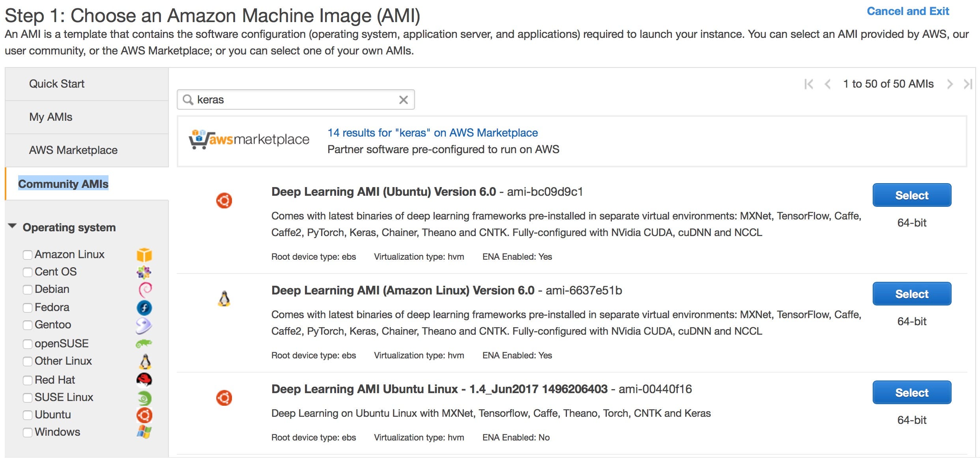Screen dimensions: 980x461
Task: Open the AWS Marketplace tab
Action: click(73, 150)
